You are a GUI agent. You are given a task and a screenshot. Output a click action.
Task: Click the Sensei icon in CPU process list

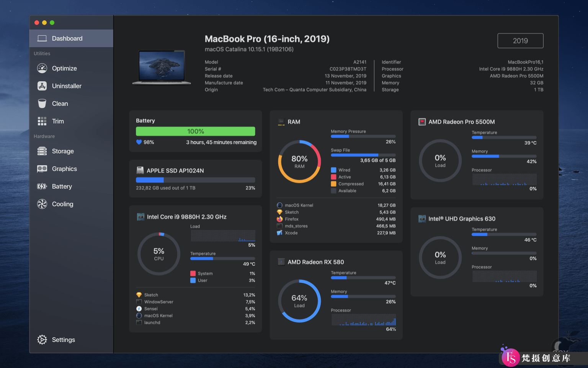coord(139,309)
